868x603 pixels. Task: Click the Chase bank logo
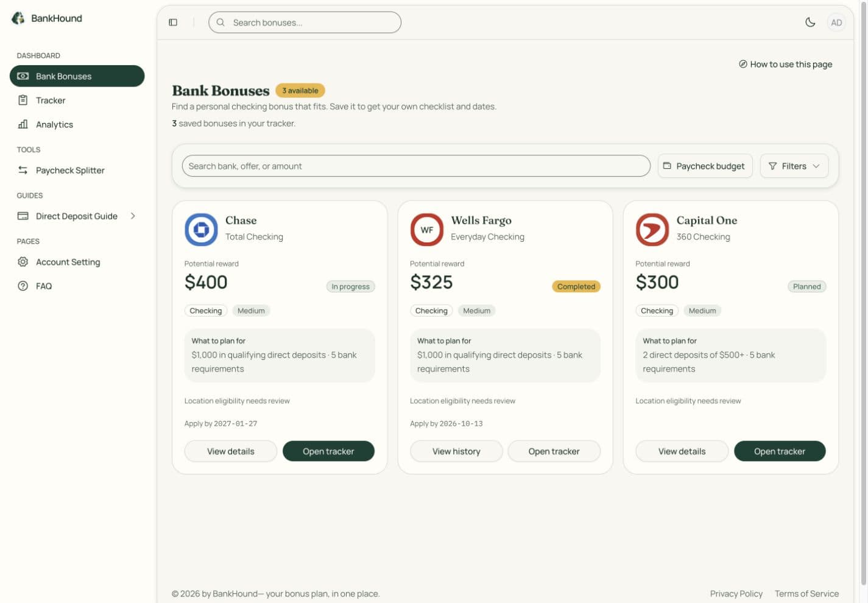point(201,230)
